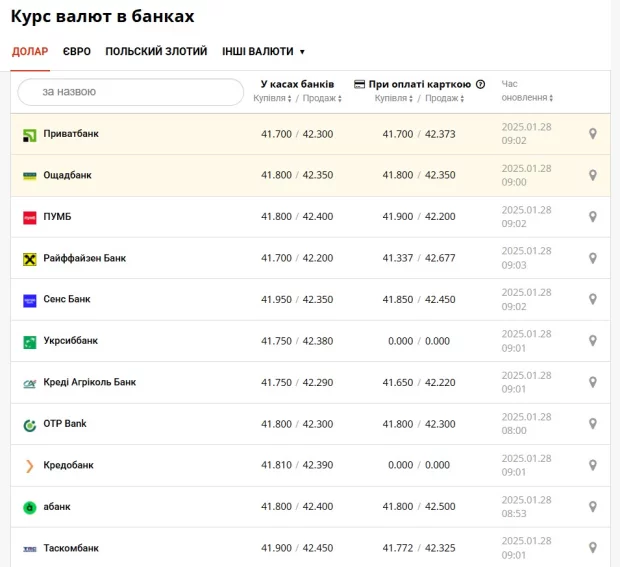
Task: Click the OTP Bank logo icon
Action: (30, 424)
